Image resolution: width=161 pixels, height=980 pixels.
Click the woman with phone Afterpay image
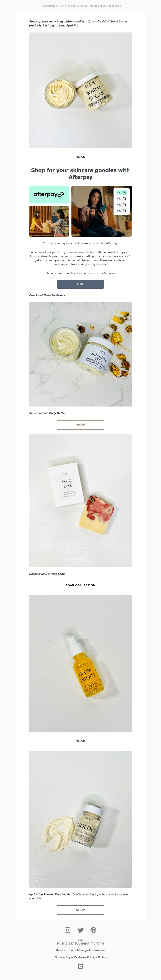[101, 211]
